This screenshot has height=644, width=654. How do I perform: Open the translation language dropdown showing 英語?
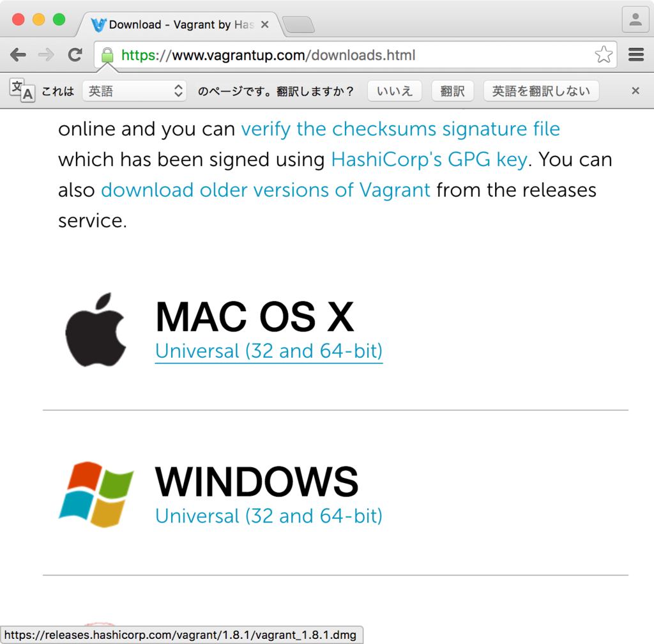(134, 91)
